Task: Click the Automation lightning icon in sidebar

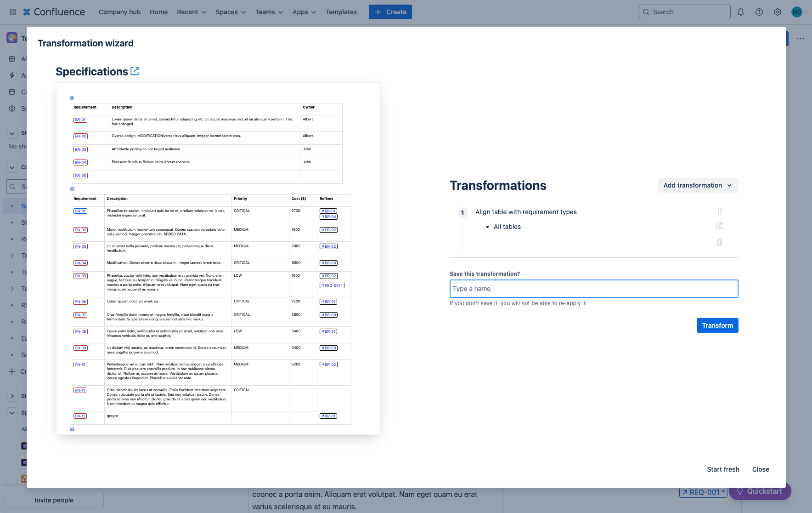Action: pos(12,75)
